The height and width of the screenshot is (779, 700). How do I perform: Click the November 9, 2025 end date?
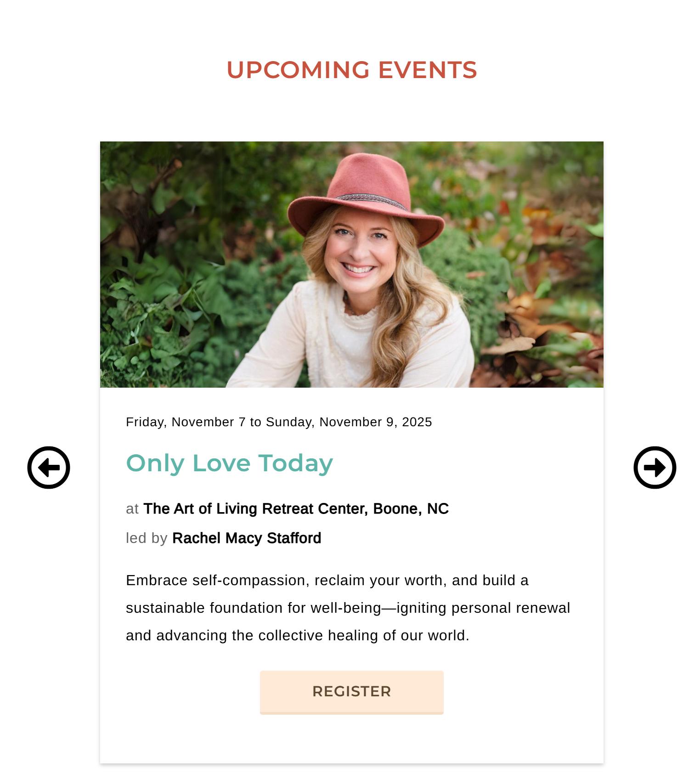tap(376, 422)
